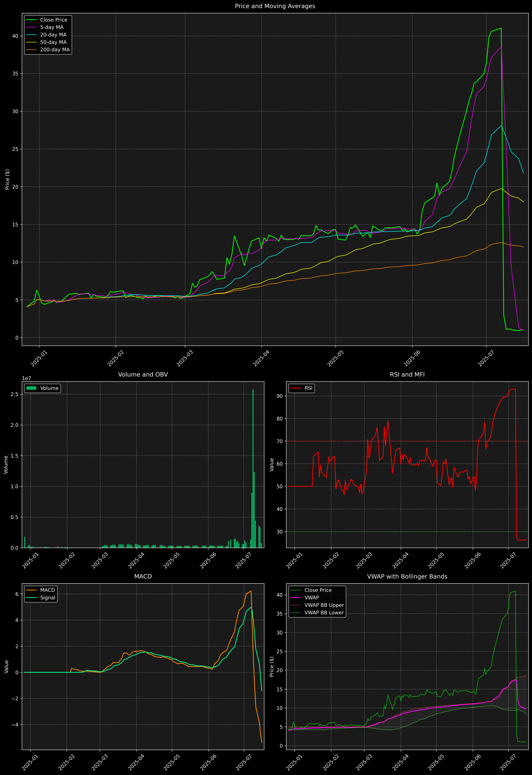This screenshot has width=532, height=775.
Task: Click the '40' price tick on top chart
Action: pyautogui.click(x=15, y=36)
